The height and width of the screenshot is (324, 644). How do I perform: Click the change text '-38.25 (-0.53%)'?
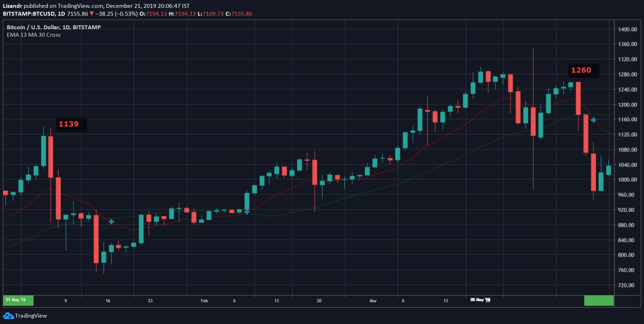(x=116, y=14)
